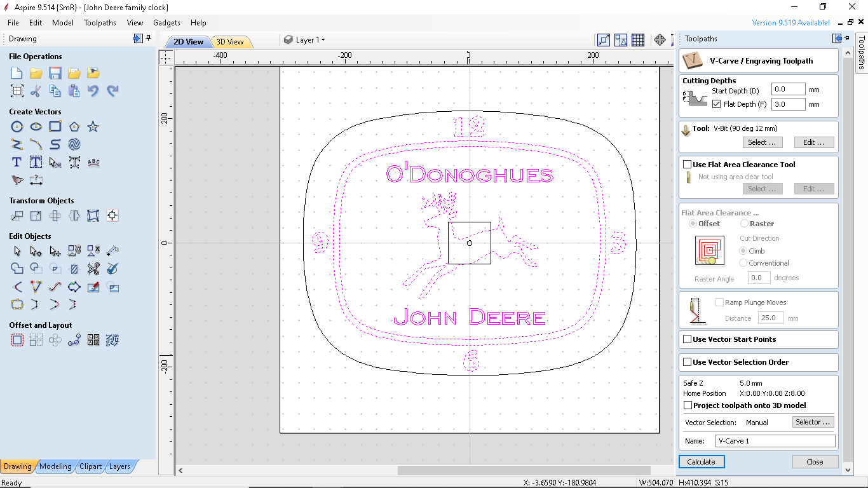Image resolution: width=868 pixels, height=488 pixels.
Task: Switch to the Clipart tab
Action: click(x=90, y=466)
